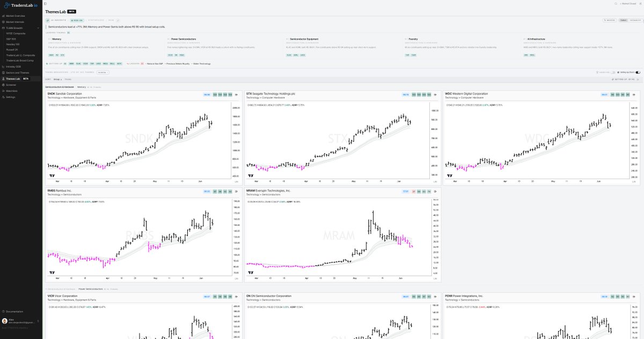Sort the list by Trend
Screen dimensions: 644x339
tap(68, 79)
